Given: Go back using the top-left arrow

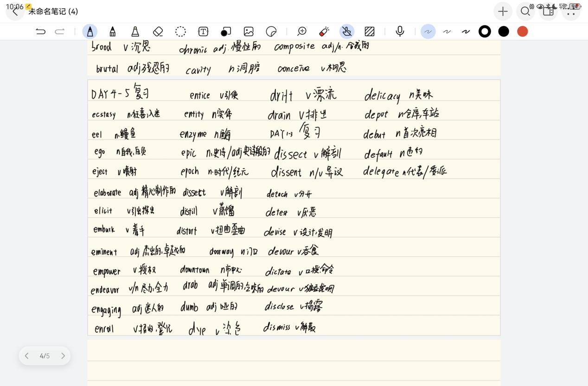Looking at the screenshot, I should pos(15,12).
